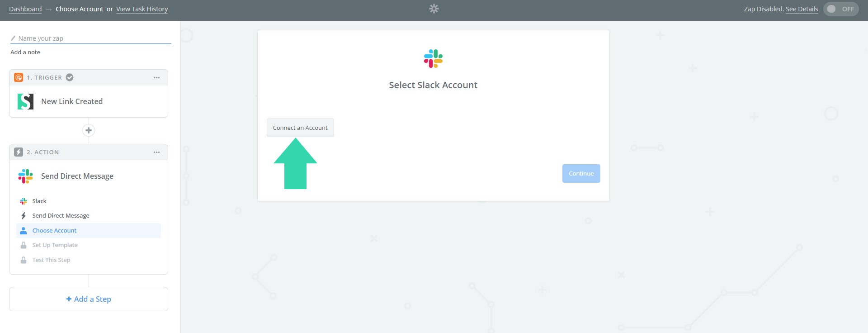The width and height of the screenshot is (868, 333).
Task: Click the orange trigger step icon
Action: (x=19, y=77)
